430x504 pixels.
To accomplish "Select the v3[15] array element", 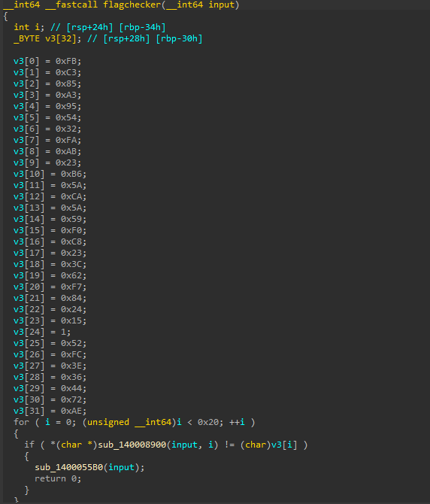I will [29, 230].
